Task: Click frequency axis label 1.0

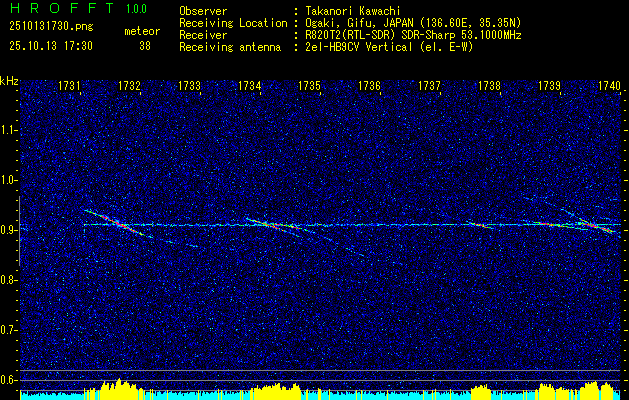Action: coord(8,180)
